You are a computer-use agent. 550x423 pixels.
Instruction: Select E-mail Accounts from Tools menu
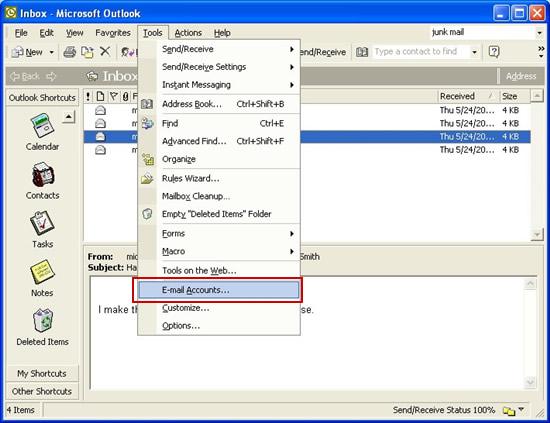pyautogui.click(x=218, y=290)
